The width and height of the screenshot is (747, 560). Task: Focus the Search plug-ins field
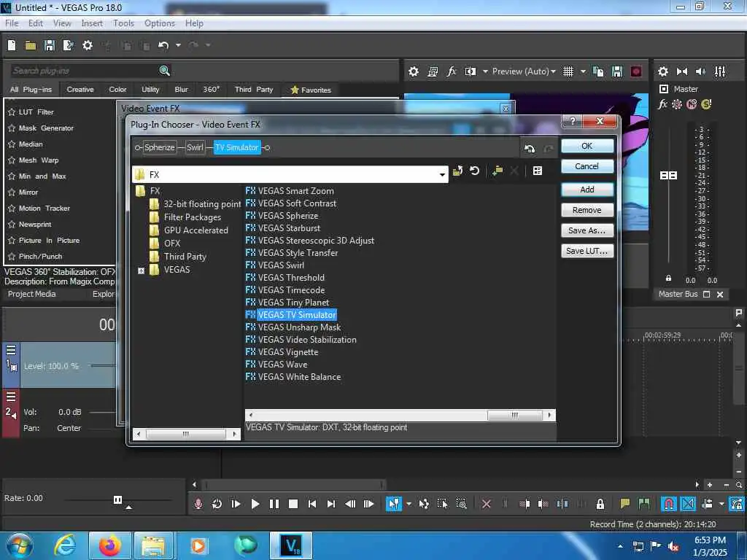[x=84, y=71]
